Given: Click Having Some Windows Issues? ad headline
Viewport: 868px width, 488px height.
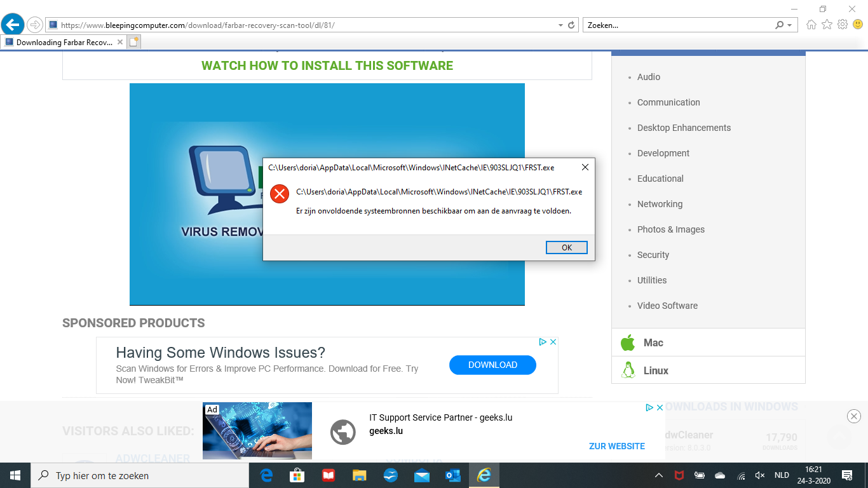Looking at the screenshot, I should point(220,353).
